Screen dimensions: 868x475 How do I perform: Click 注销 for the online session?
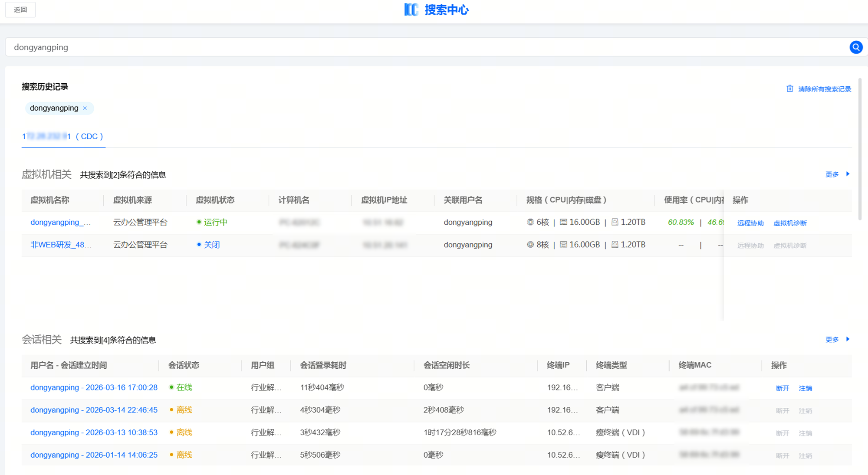pyautogui.click(x=806, y=388)
